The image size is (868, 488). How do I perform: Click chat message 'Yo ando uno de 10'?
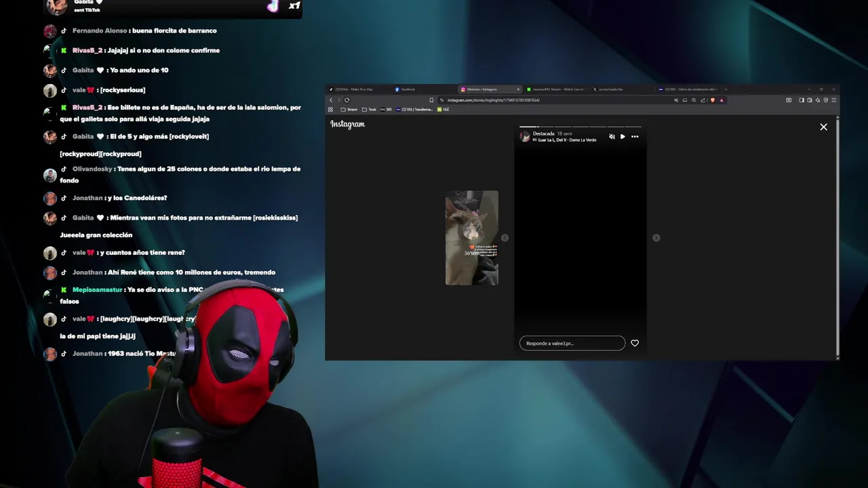(138, 70)
